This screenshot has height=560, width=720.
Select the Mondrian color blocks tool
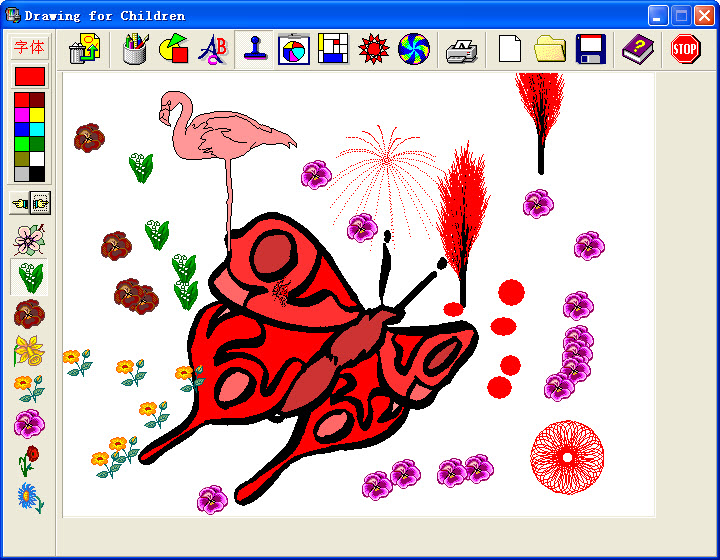[x=333, y=49]
